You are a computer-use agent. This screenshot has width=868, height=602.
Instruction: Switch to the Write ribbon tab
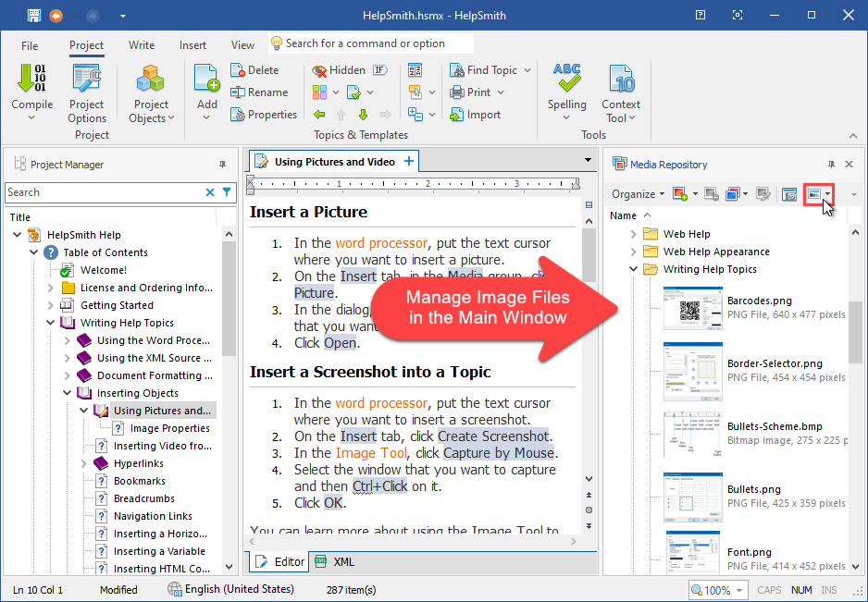click(x=142, y=45)
